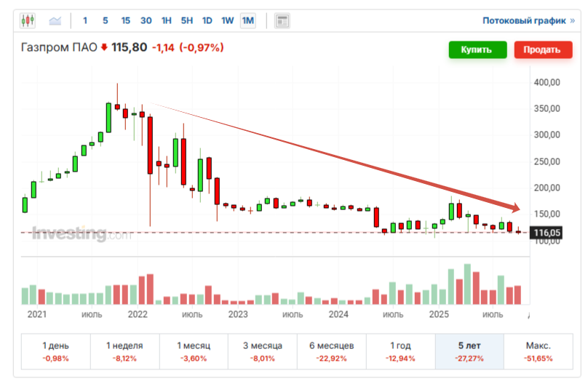Viewport: 588px width, 381px height.
Task: Click the (-0,97%) percent change
Action: (x=202, y=47)
